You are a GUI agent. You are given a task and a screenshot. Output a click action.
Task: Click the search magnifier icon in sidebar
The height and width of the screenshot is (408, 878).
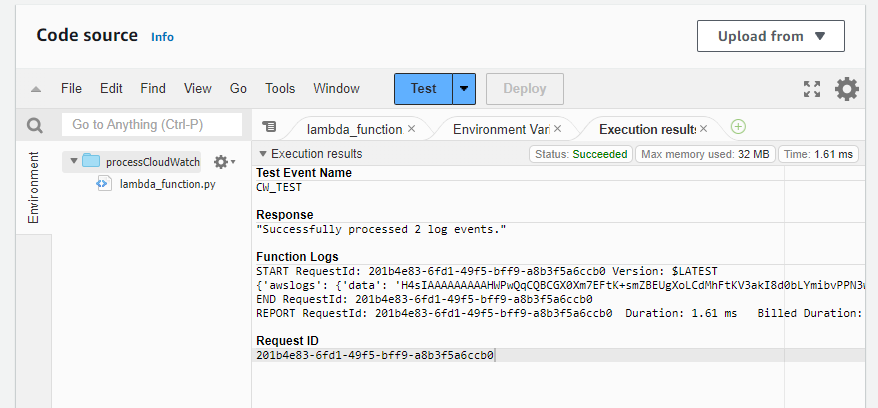click(34, 125)
